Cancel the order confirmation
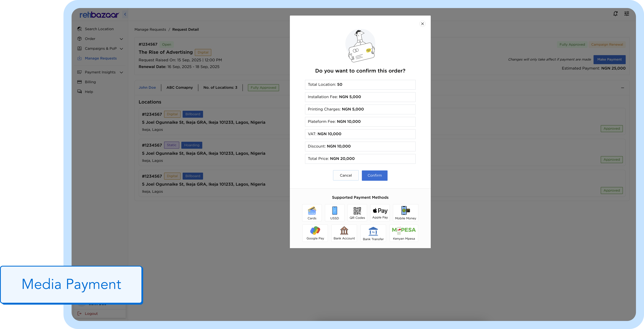The width and height of the screenshot is (644, 329). pyautogui.click(x=346, y=175)
